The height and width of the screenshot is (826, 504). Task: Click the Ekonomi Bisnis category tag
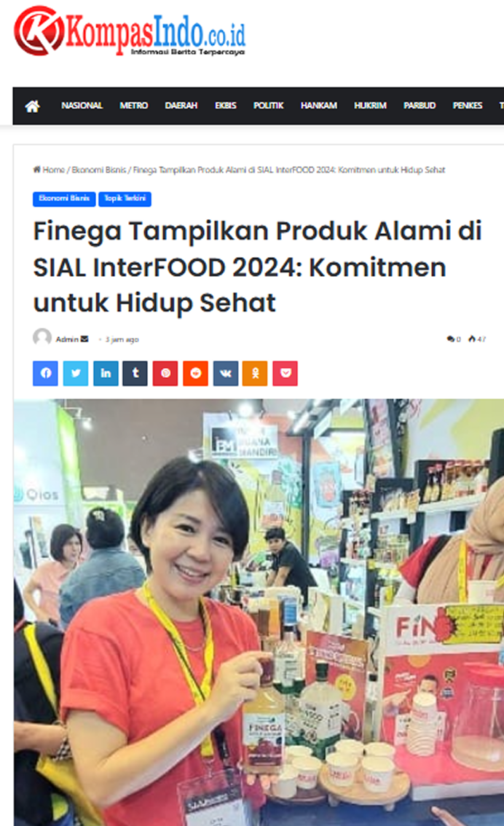[64, 199]
